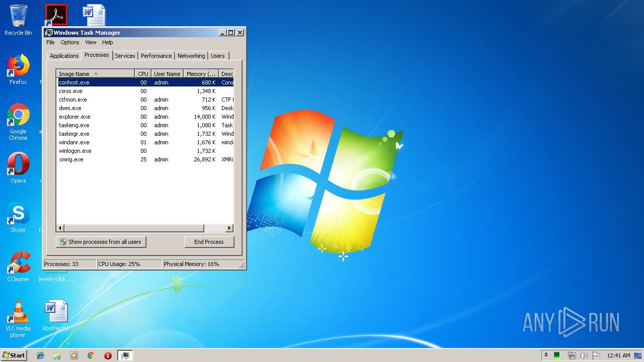Viewport: 644px width, 362px height.
Task: Click the taskbar clock 12:41 AM
Action: 618,355
